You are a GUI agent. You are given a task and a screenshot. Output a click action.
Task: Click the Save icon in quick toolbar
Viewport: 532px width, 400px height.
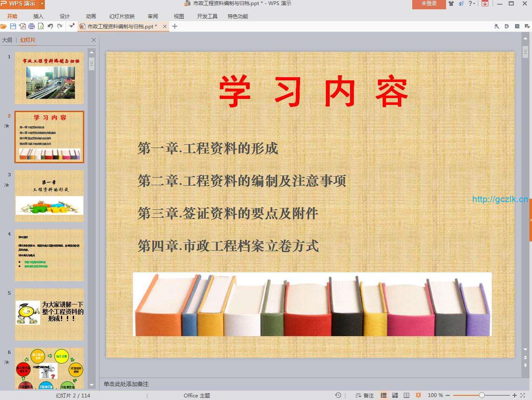point(13,26)
